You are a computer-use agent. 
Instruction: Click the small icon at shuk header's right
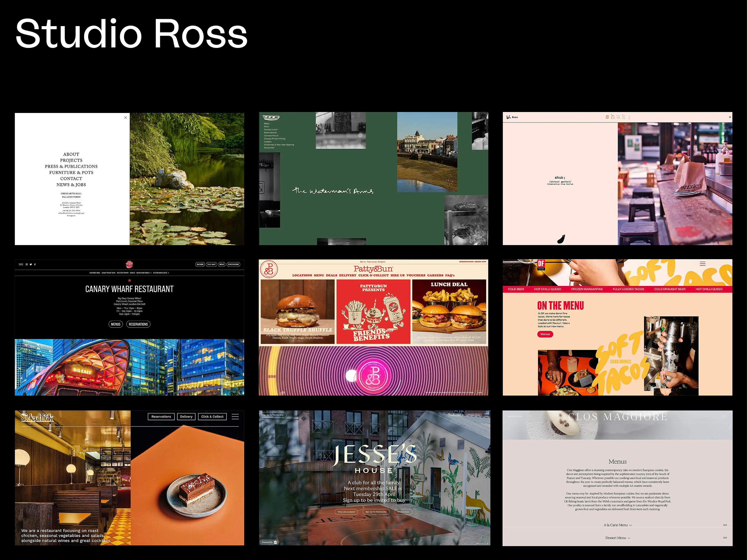(x=730, y=117)
